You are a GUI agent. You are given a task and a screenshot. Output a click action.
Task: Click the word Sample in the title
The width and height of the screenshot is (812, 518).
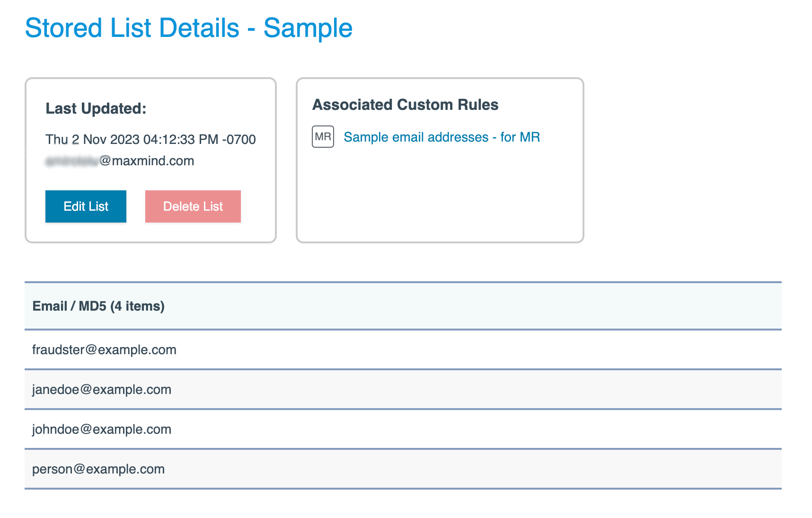[308, 28]
